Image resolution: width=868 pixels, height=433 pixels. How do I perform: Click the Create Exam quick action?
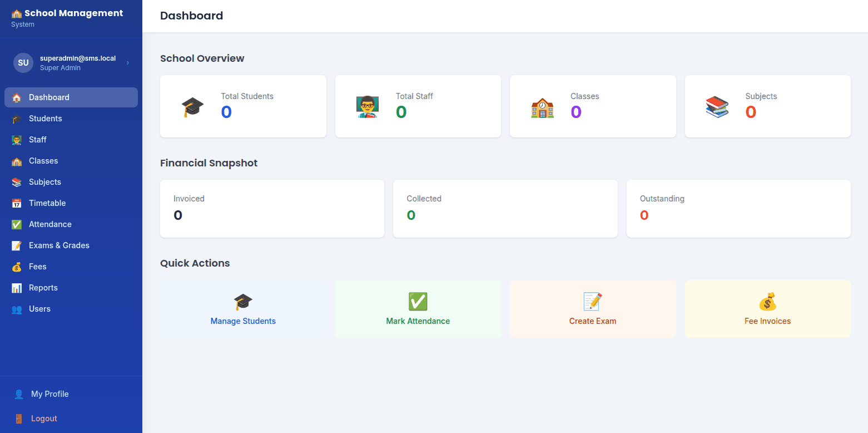(x=593, y=309)
